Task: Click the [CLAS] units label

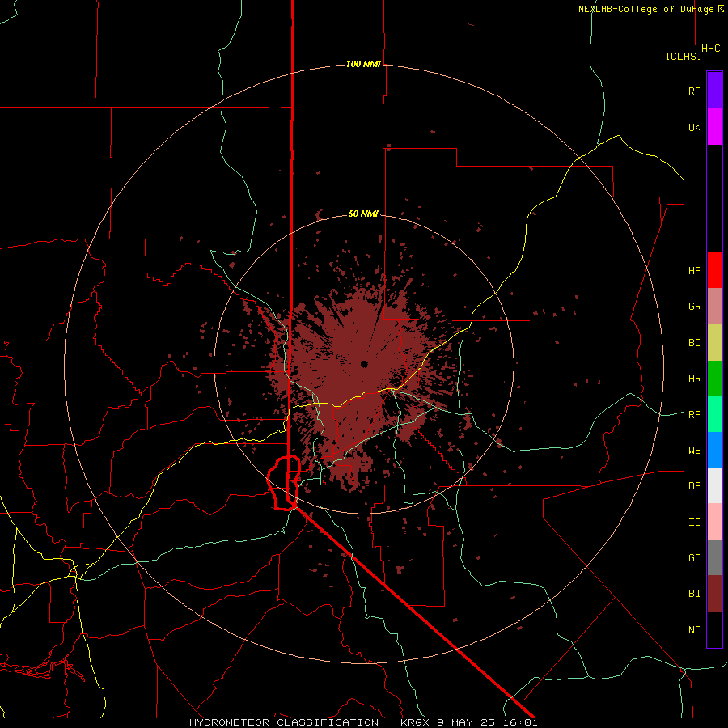Action: (684, 56)
